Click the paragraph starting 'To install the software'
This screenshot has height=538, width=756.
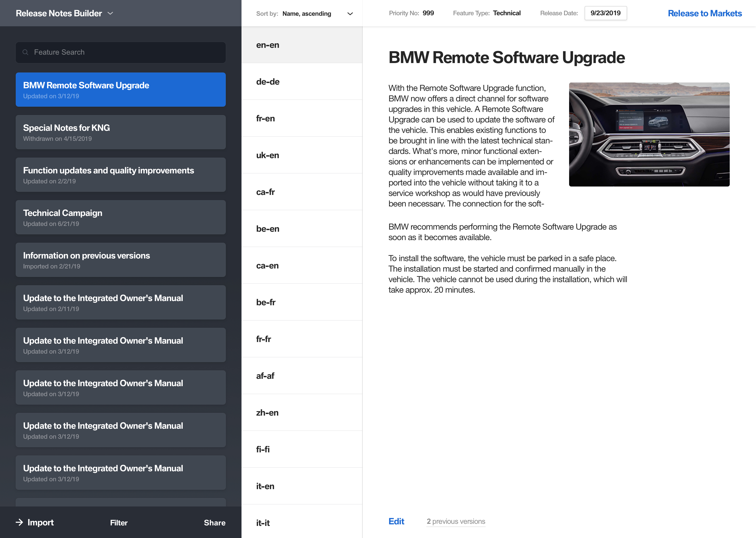point(508,274)
